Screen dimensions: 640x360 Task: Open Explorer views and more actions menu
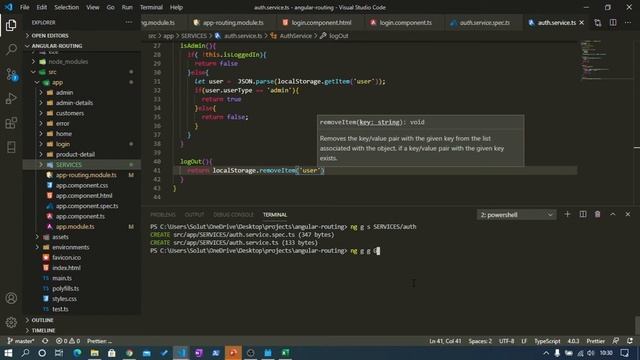(x=129, y=22)
